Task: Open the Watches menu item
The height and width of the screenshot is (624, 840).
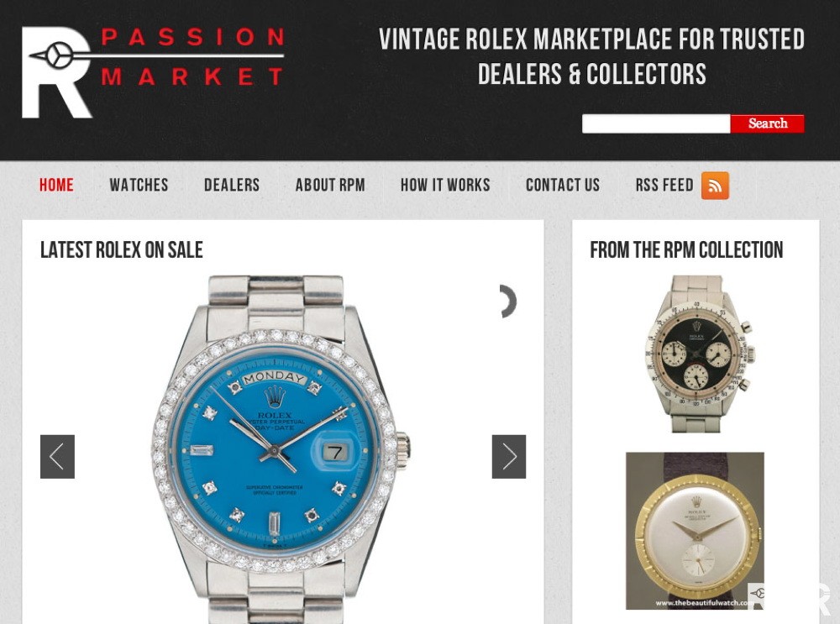Action: [139, 185]
